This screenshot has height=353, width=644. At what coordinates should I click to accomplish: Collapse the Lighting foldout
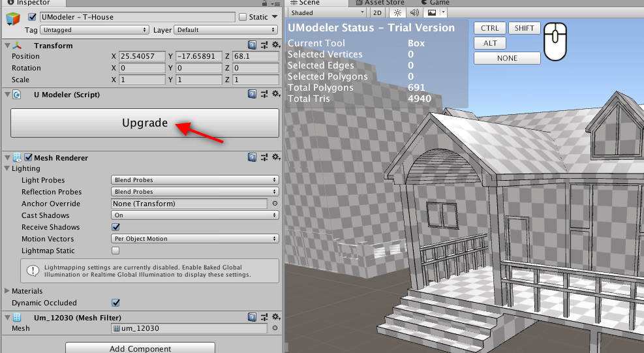click(7, 168)
